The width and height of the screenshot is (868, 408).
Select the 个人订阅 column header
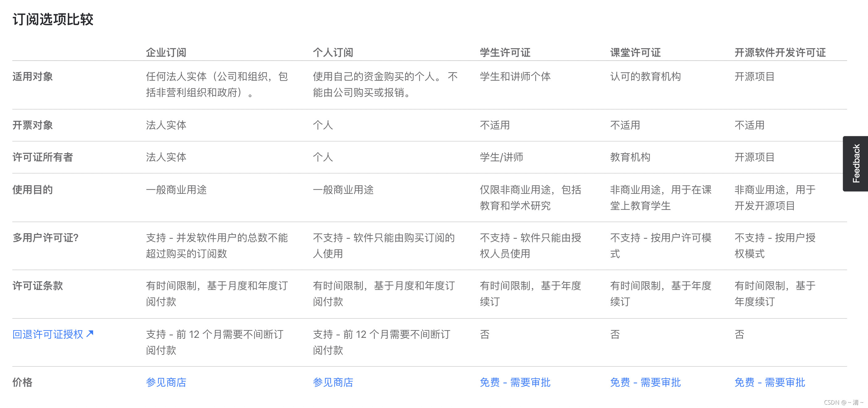point(333,52)
